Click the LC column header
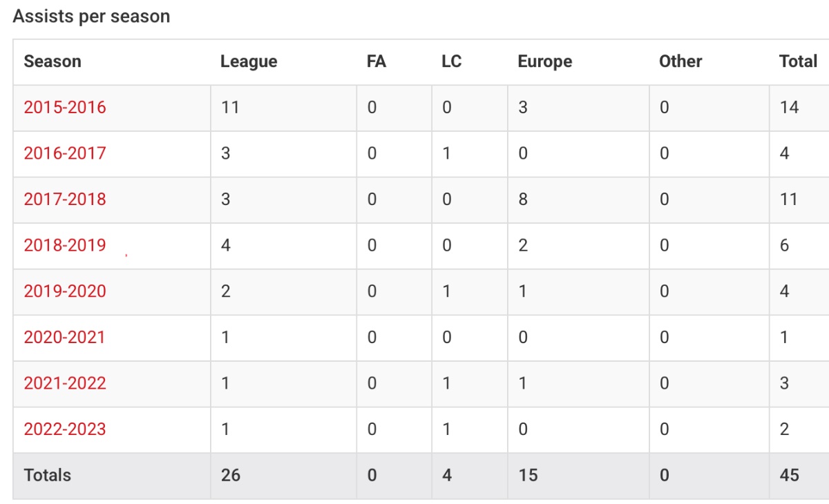Viewport: 829px width, 504px height. 452,61
